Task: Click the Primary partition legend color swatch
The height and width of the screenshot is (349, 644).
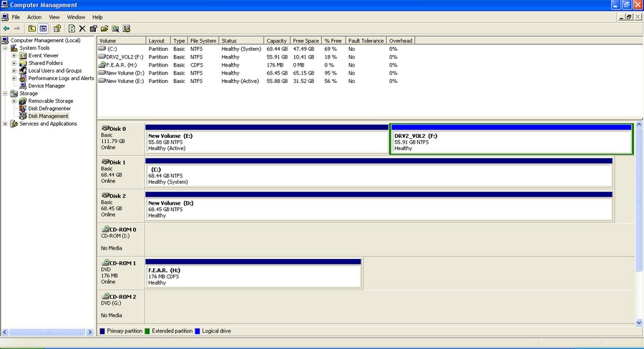Action: point(102,331)
